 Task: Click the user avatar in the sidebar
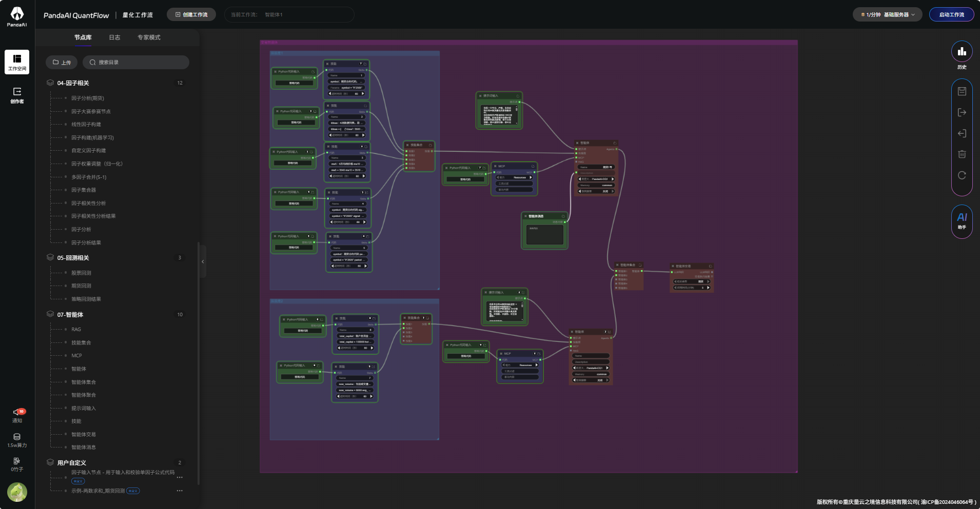point(17,492)
